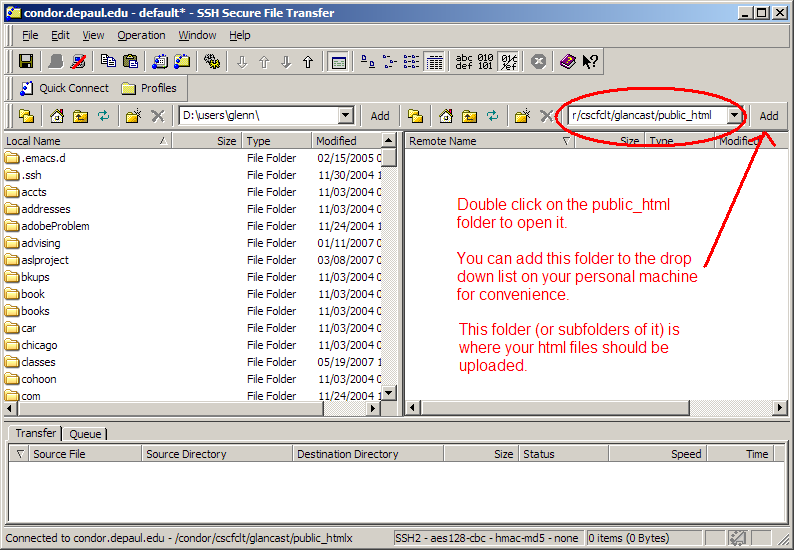Screen dimensions: 794x550
Task: Click remote pane favorites folder icon
Action: (x=415, y=116)
